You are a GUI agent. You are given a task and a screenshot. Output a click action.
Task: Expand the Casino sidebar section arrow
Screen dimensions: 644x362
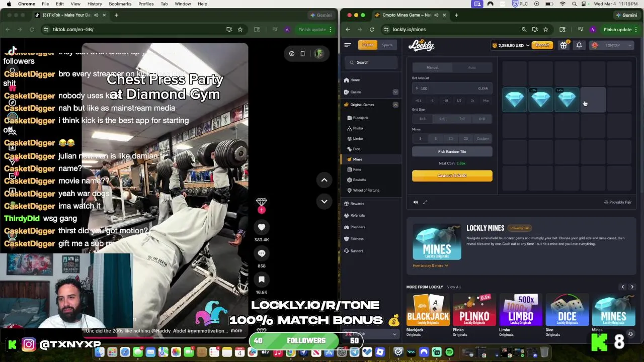[395, 92]
